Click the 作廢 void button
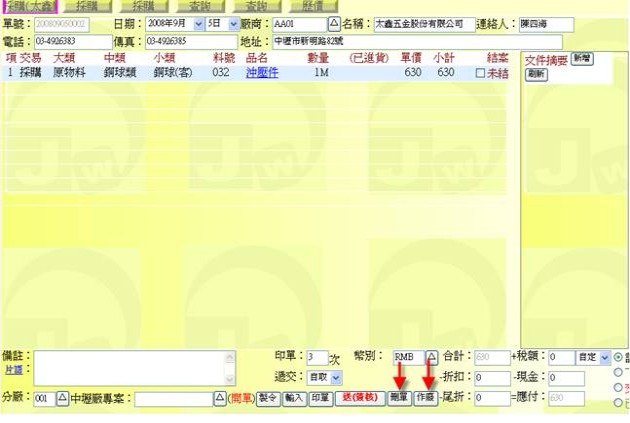Viewport: 630px width, 423px height. [426, 397]
